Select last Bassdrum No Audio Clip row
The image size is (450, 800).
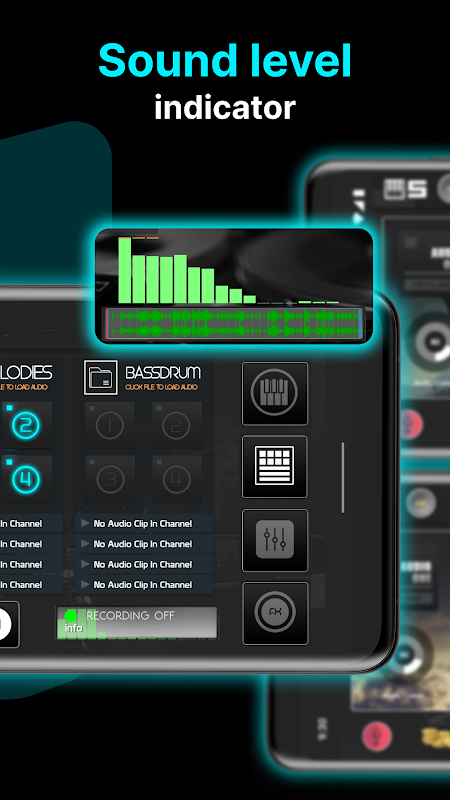coord(144,585)
